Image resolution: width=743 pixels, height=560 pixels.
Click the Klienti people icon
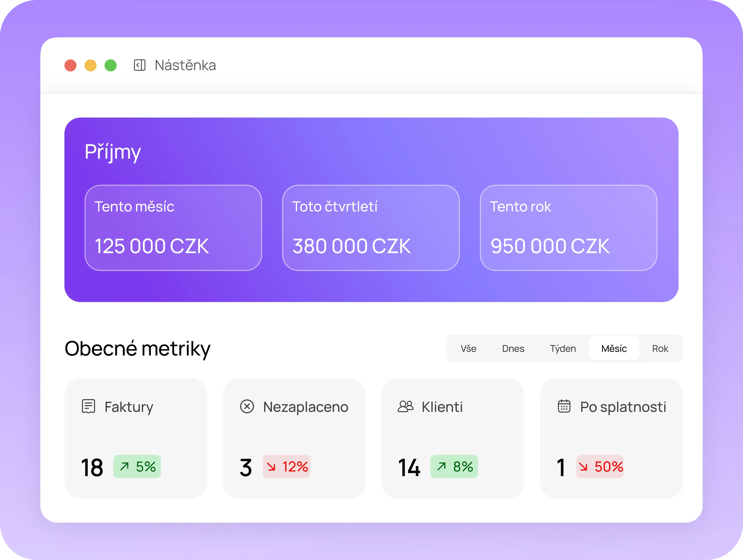pos(405,406)
